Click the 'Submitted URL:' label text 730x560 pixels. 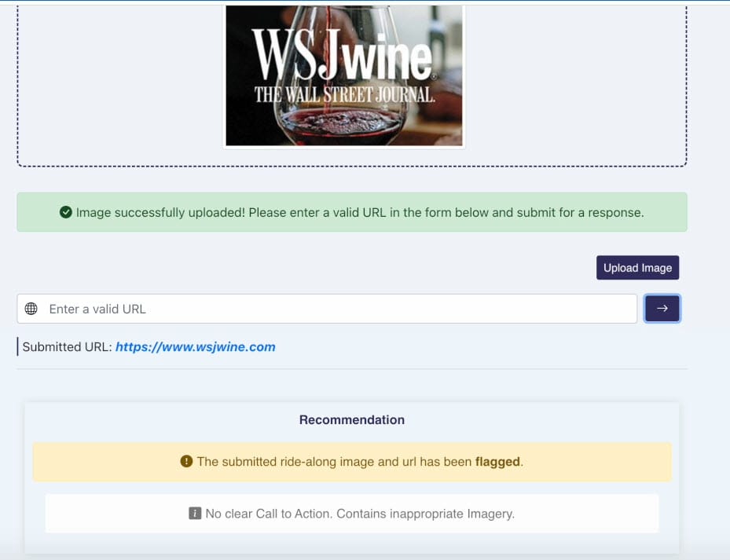(x=67, y=347)
